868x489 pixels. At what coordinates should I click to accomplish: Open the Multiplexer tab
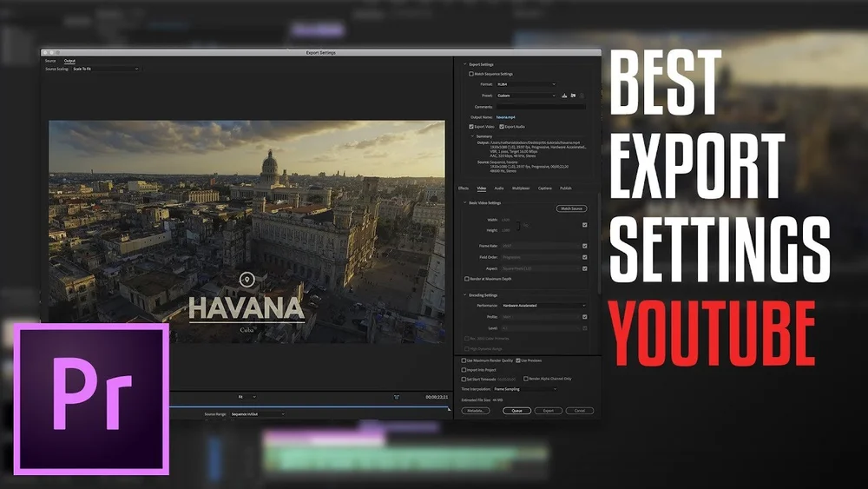coord(521,188)
